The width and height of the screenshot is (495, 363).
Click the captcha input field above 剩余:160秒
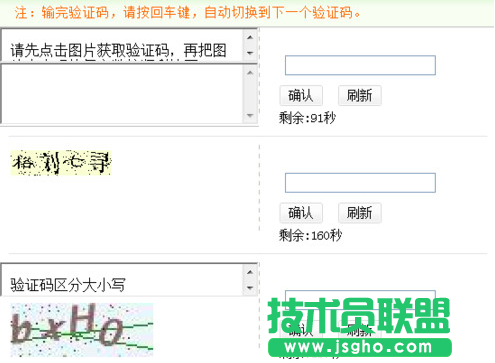click(x=360, y=183)
